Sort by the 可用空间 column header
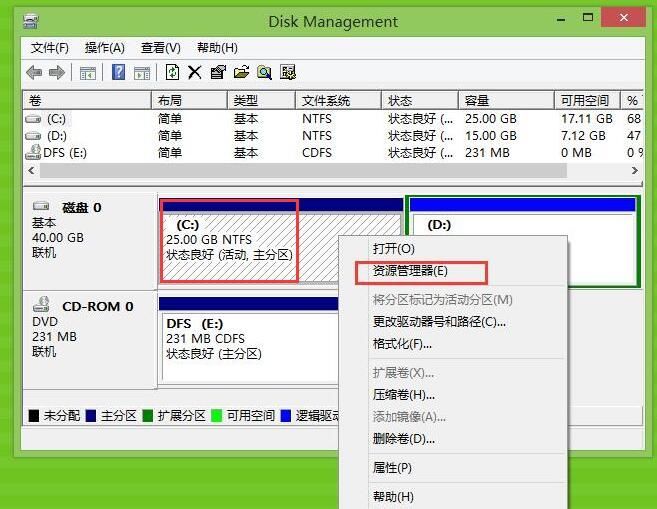The image size is (657, 509). pyautogui.click(x=587, y=101)
